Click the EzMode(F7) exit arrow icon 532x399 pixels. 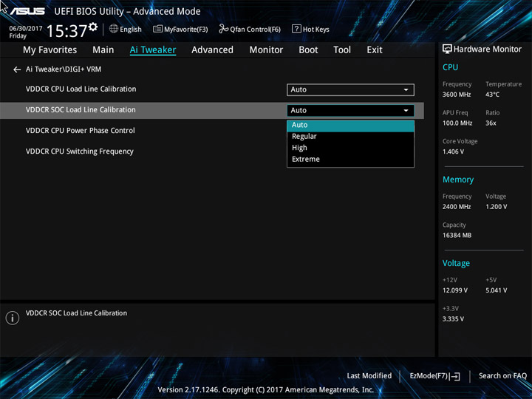click(x=454, y=376)
